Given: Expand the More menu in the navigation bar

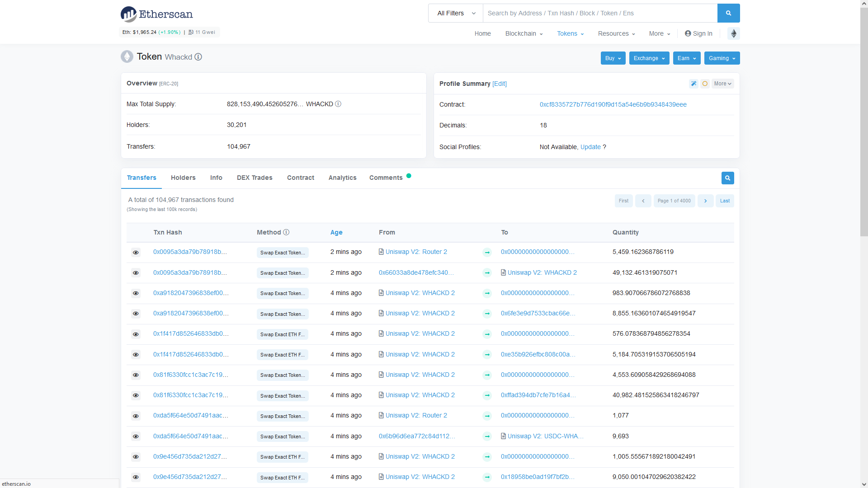Looking at the screenshot, I should (x=659, y=33).
